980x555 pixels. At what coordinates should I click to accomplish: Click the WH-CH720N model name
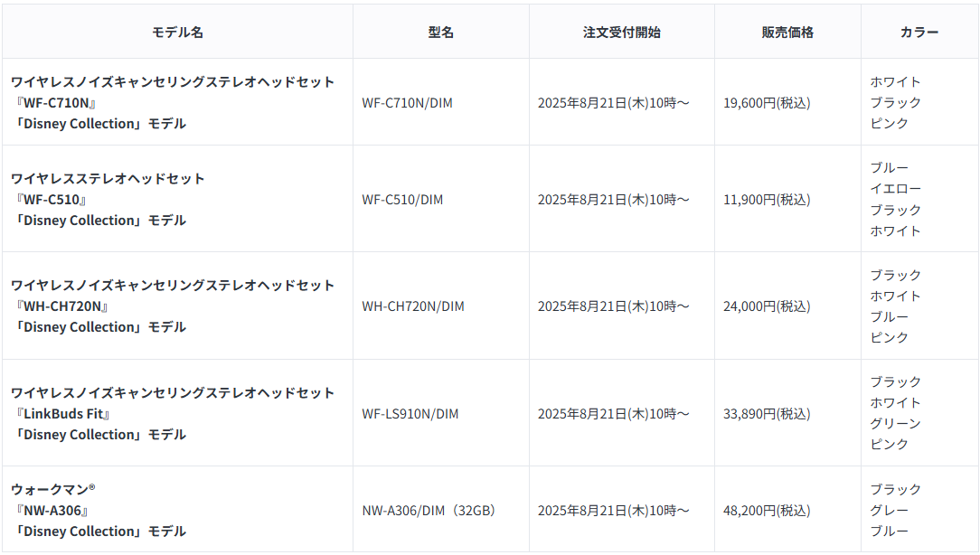pos(62,306)
